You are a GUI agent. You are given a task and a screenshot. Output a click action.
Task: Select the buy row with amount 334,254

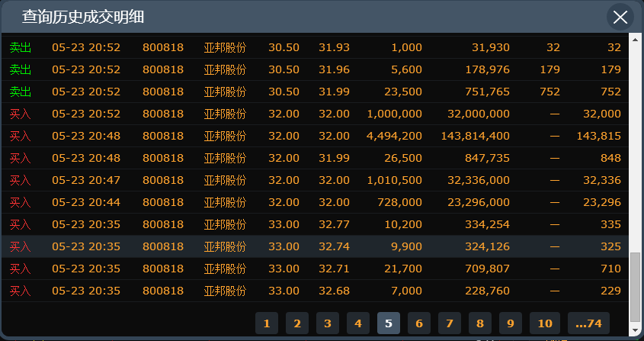pyautogui.click(x=315, y=224)
